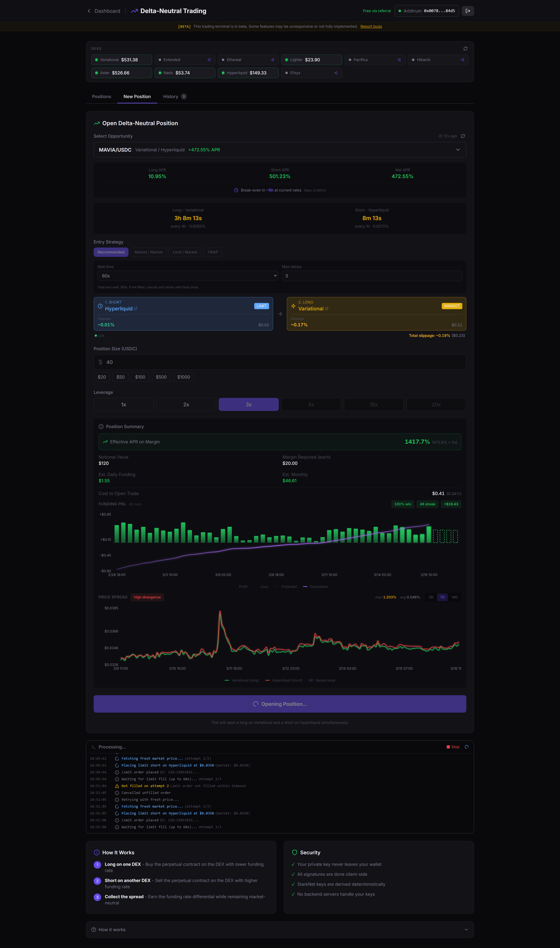Image resolution: width=560 pixels, height=948 pixels.
Task: Refresh the DEXS balances panel
Action: [465, 49]
